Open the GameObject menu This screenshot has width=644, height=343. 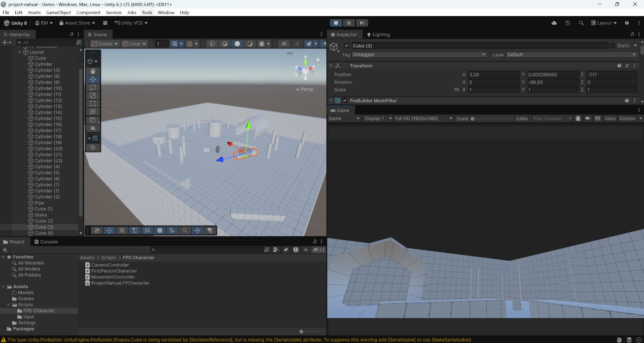point(58,12)
